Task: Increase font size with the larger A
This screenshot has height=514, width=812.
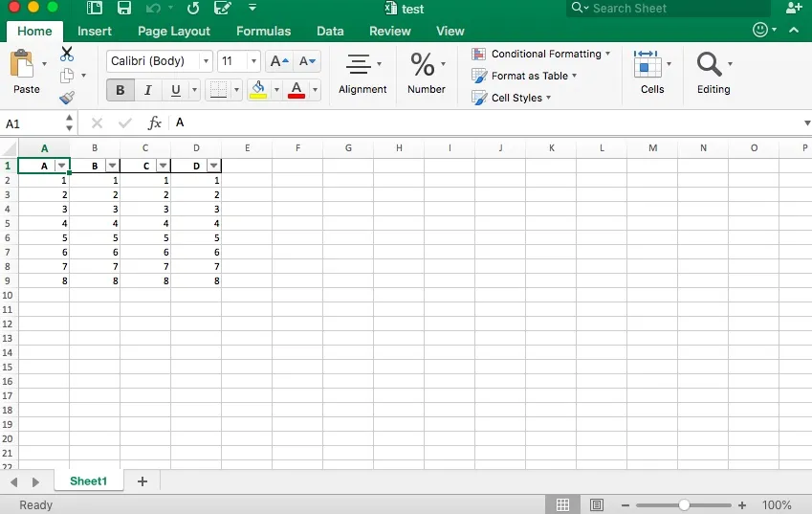Action: coord(279,61)
